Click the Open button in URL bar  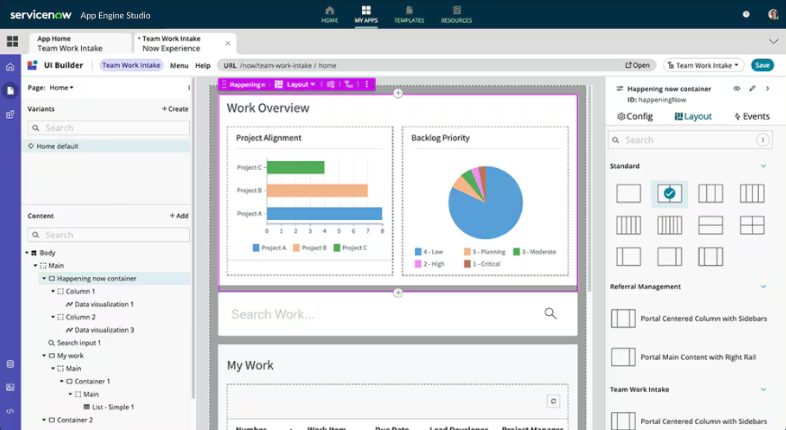(x=638, y=65)
